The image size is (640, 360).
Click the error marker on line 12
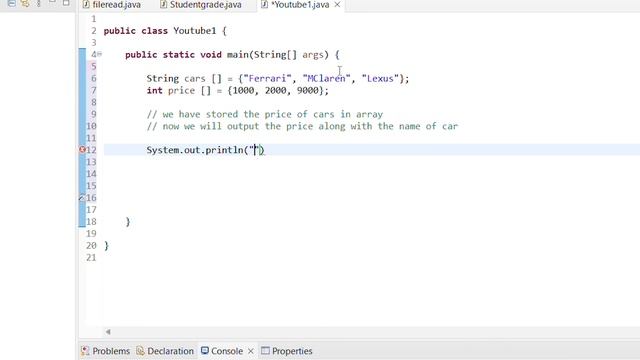tap(82, 150)
